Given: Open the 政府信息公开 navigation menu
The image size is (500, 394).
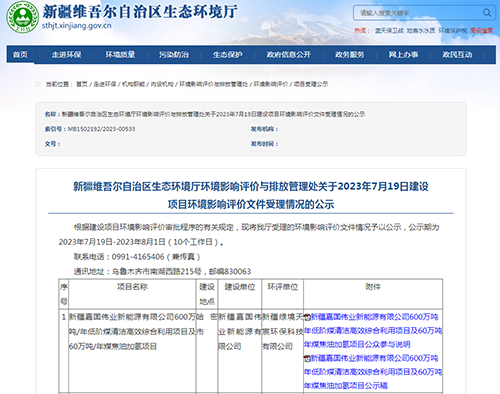Looking at the screenshot, I should (289, 55).
